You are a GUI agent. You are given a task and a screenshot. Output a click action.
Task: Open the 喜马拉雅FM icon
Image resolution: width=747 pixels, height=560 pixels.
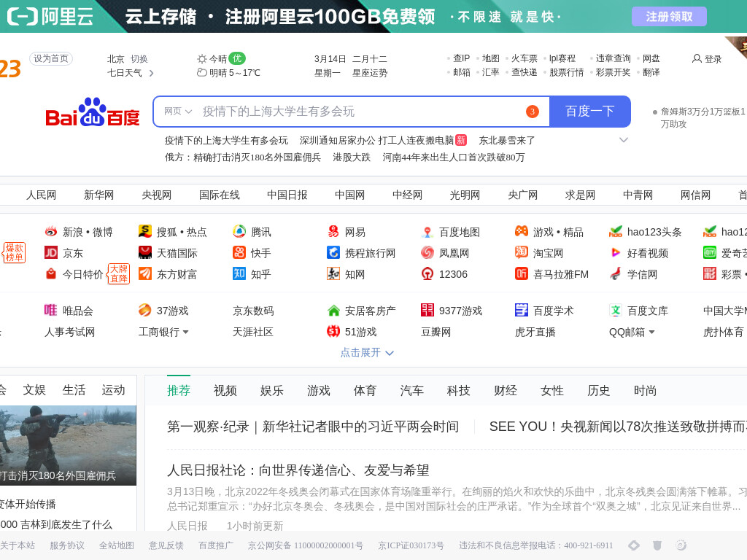coord(521,274)
